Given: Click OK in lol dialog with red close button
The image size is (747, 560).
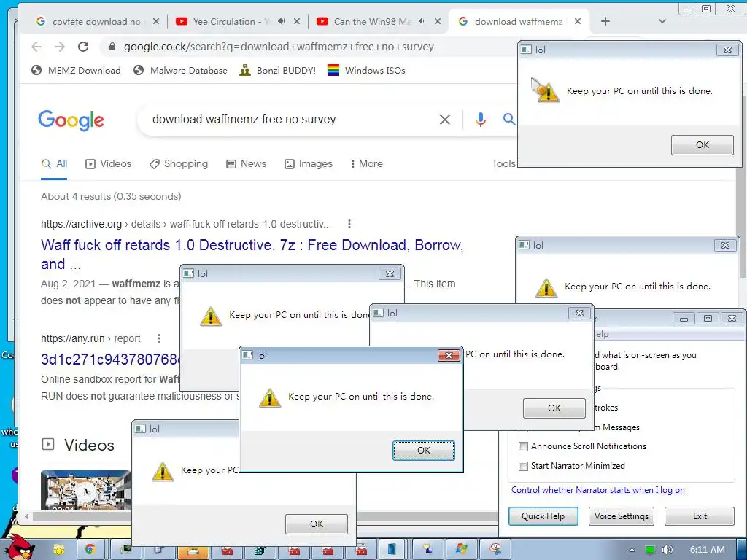Looking at the screenshot, I should click(424, 451).
